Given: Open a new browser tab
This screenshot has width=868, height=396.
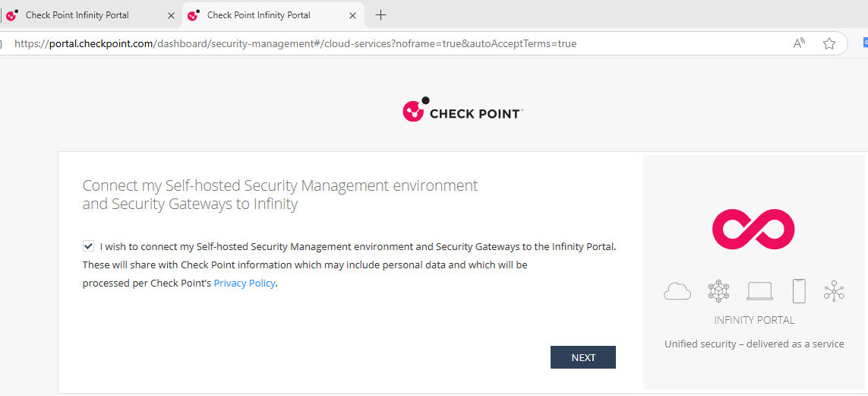Looking at the screenshot, I should 381,15.
